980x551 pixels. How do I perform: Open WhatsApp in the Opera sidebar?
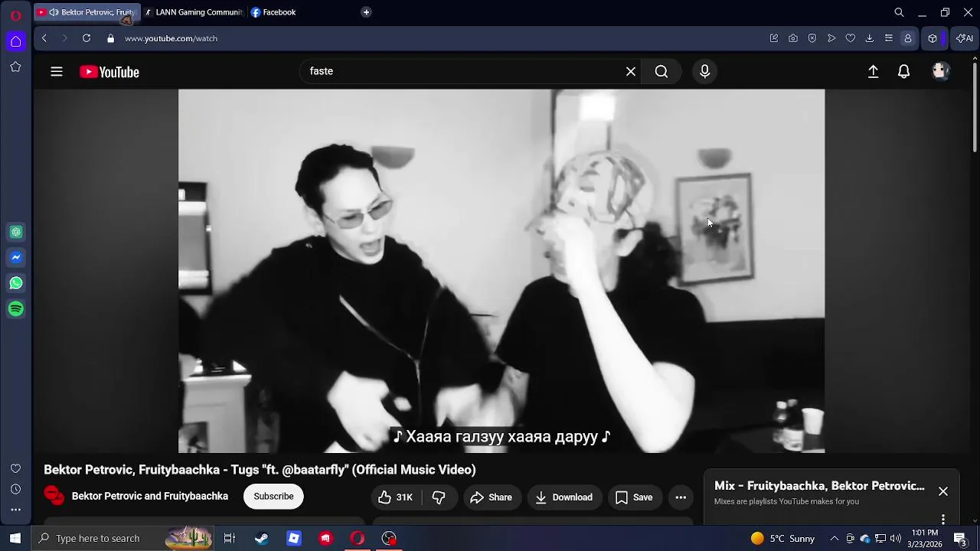pyautogui.click(x=16, y=283)
